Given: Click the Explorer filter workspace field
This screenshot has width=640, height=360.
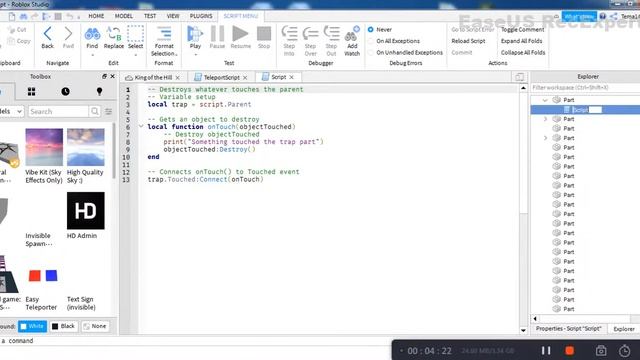Looking at the screenshot, I should tap(586, 88).
